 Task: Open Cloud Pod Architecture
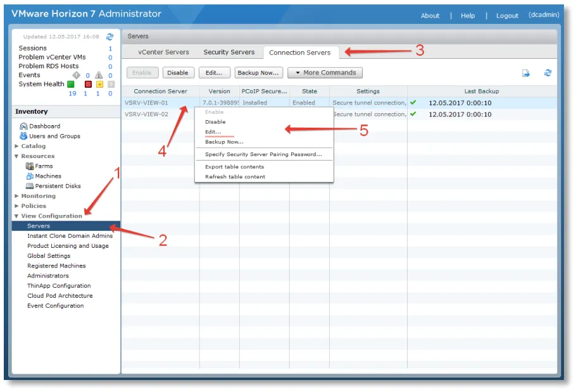coord(60,295)
